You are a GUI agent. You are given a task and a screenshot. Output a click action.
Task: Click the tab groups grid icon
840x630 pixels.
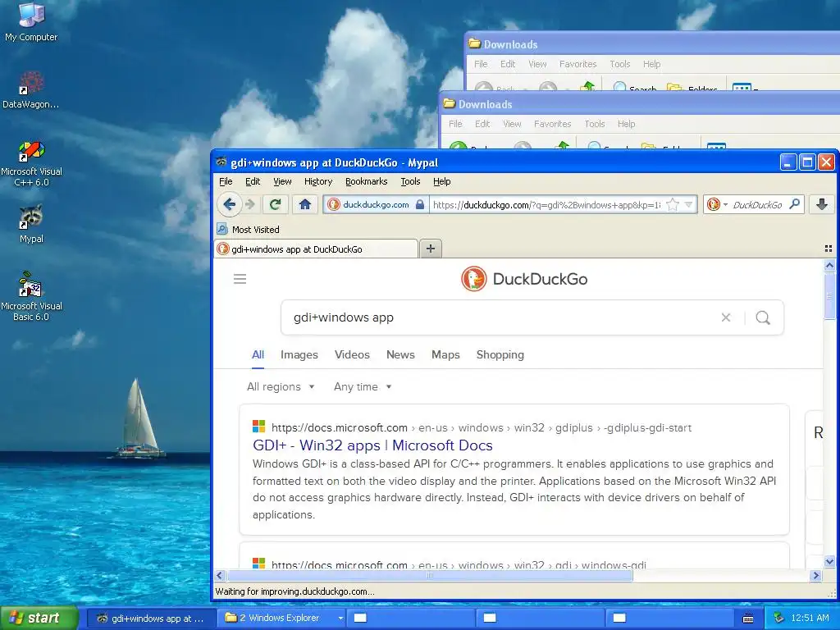pyautogui.click(x=829, y=249)
